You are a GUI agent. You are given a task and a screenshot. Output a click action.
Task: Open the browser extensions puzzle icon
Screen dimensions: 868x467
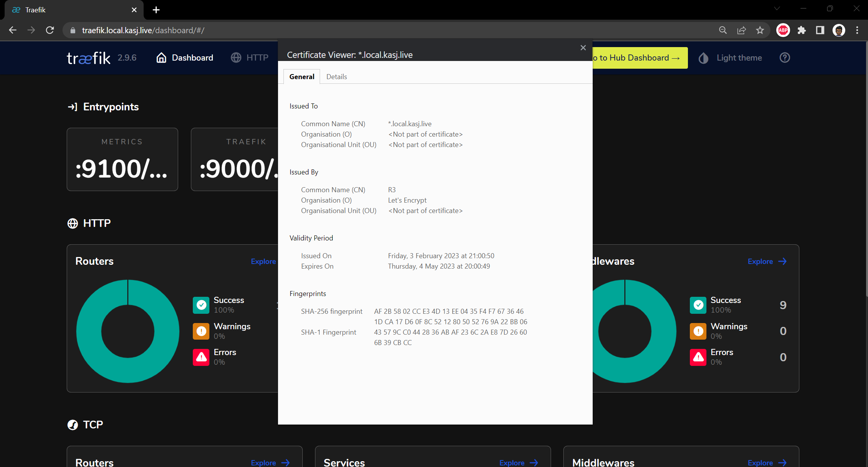[x=802, y=30]
